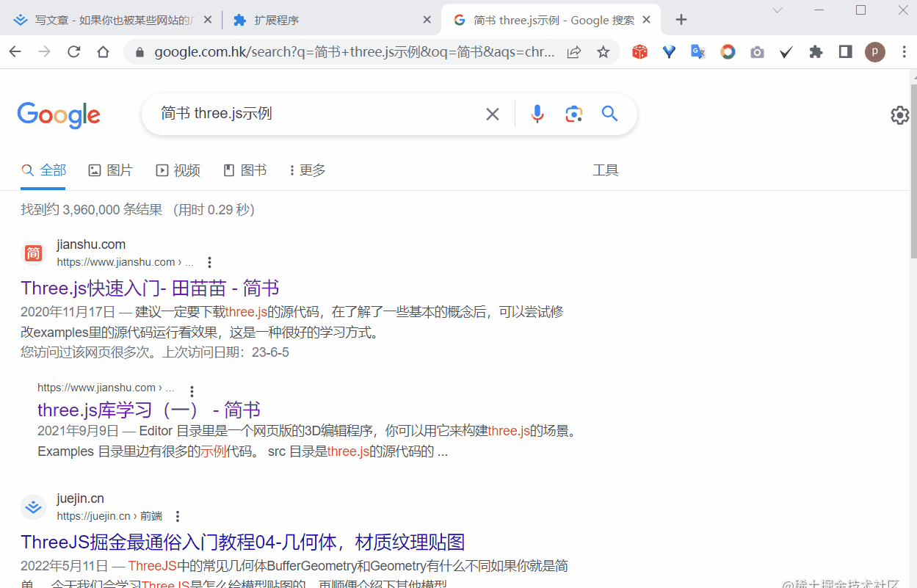This screenshot has height=588, width=917.
Task: Close the 写文章 tab
Action: pos(208,21)
